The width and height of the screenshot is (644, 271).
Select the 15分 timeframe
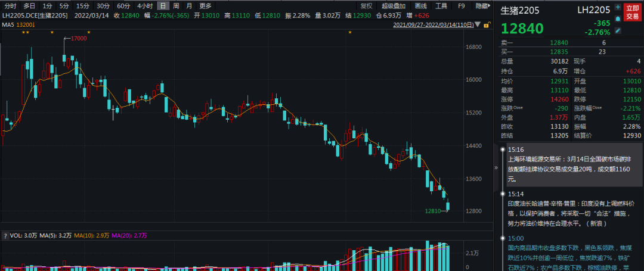(x=82, y=6)
